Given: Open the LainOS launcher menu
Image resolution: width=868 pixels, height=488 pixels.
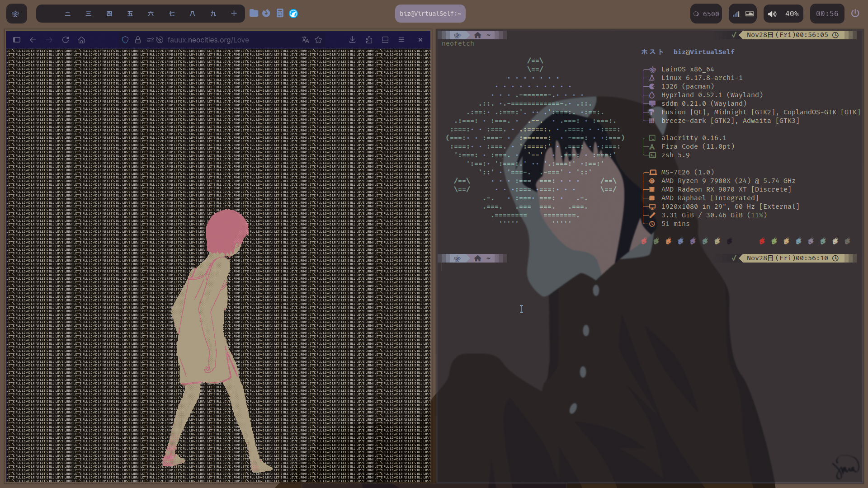Looking at the screenshot, I should pyautogui.click(x=16, y=14).
